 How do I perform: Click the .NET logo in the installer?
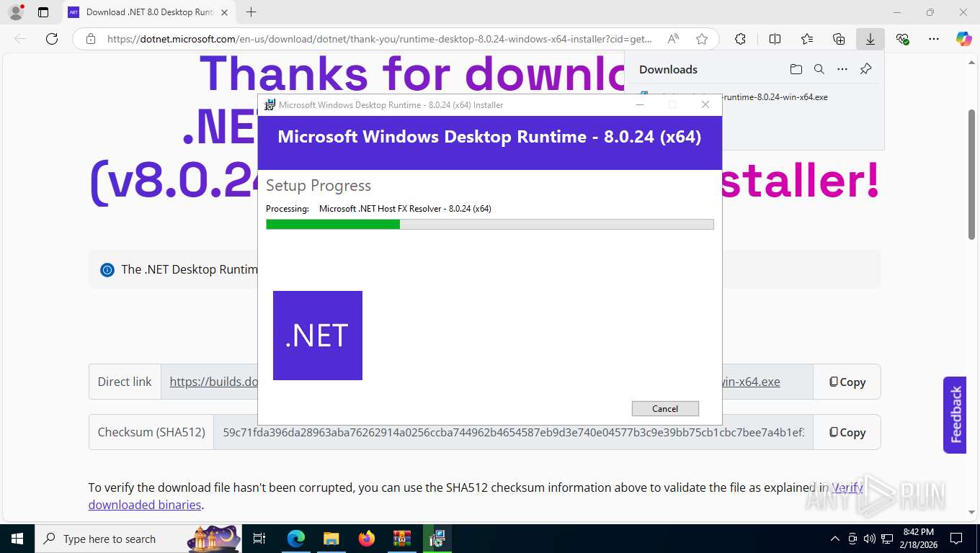[x=318, y=336]
